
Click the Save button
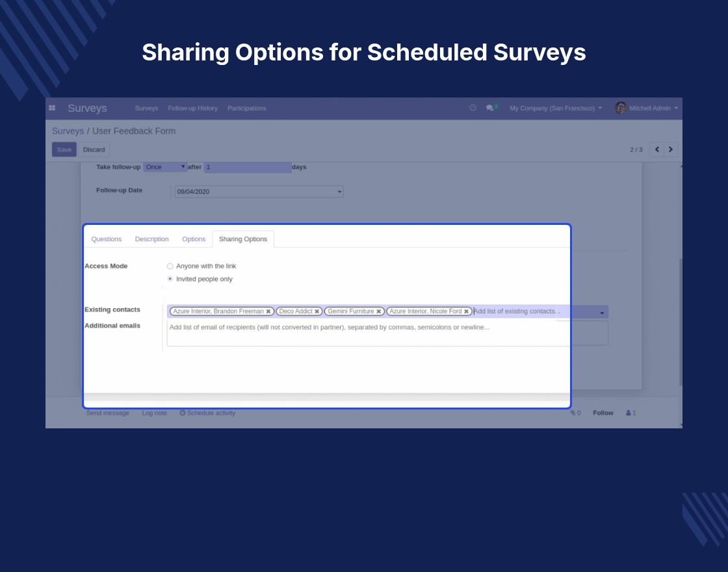coord(64,149)
